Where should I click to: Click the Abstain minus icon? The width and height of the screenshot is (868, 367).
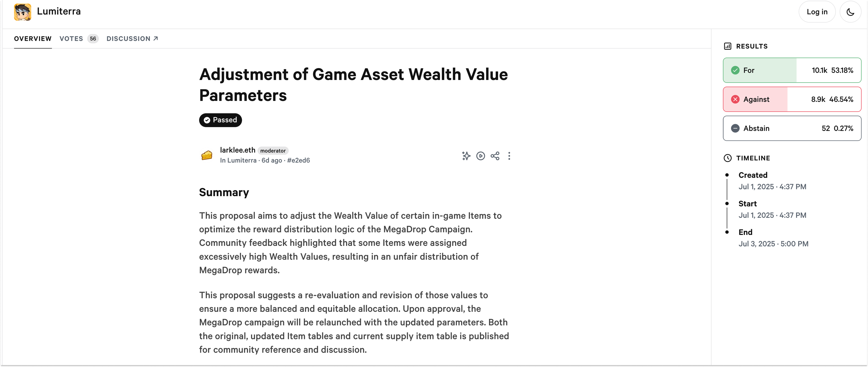[735, 128]
